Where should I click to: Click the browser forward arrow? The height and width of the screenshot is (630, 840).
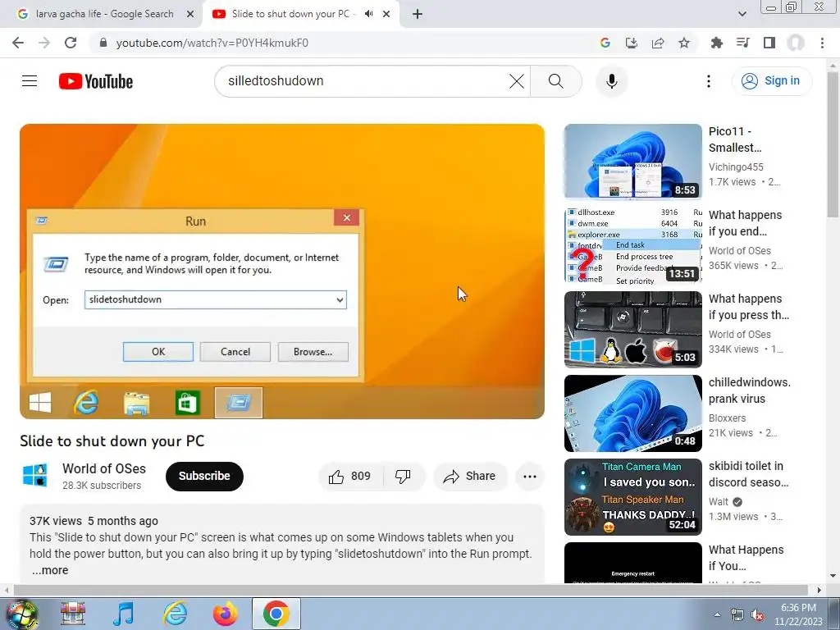[x=44, y=43]
